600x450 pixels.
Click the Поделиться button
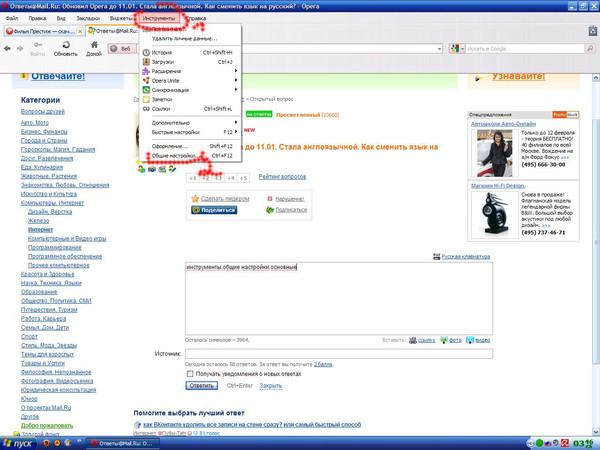click(x=214, y=210)
